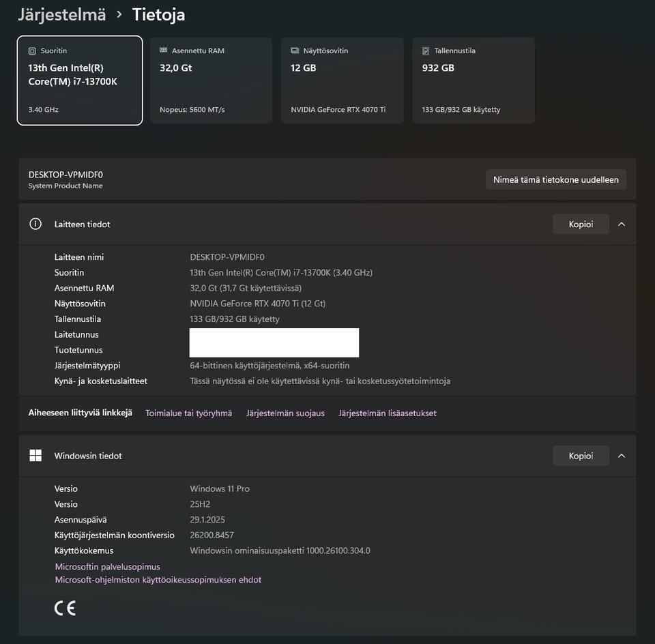Copy device info with Laitteen tiedot Kopioi
Image resolution: width=655 pixels, height=644 pixels.
[x=581, y=224]
